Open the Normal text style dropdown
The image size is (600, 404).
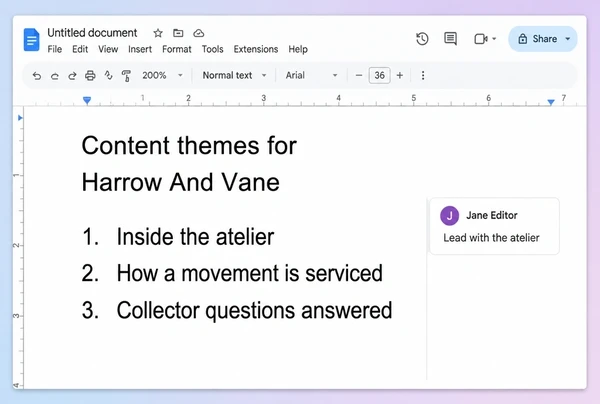pos(234,75)
